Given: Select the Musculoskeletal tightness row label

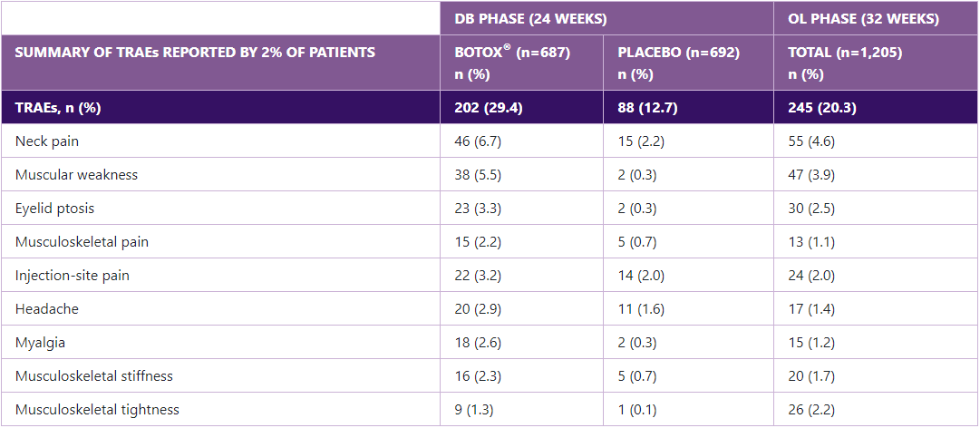Looking at the screenshot, I should [97, 410].
